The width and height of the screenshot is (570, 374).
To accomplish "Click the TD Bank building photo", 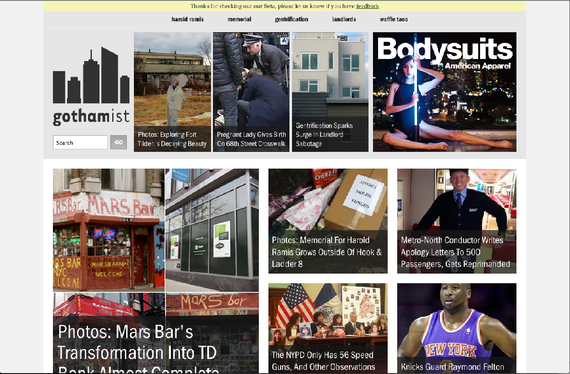I will click(212, 230).
